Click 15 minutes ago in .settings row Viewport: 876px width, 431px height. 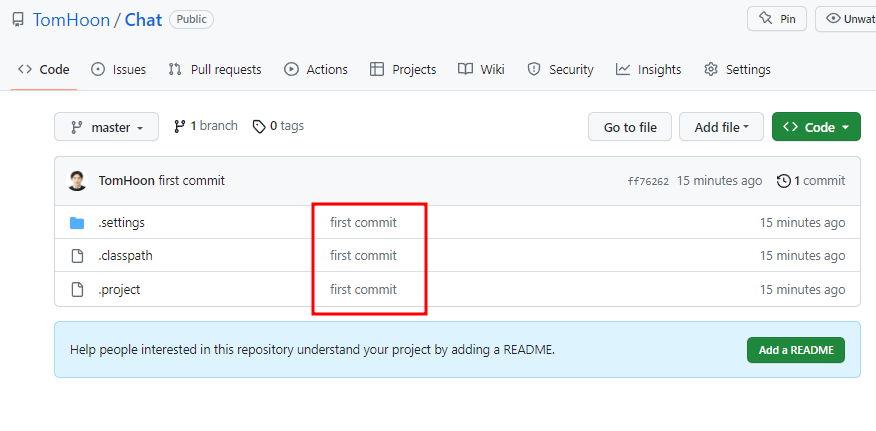(802, 222)
